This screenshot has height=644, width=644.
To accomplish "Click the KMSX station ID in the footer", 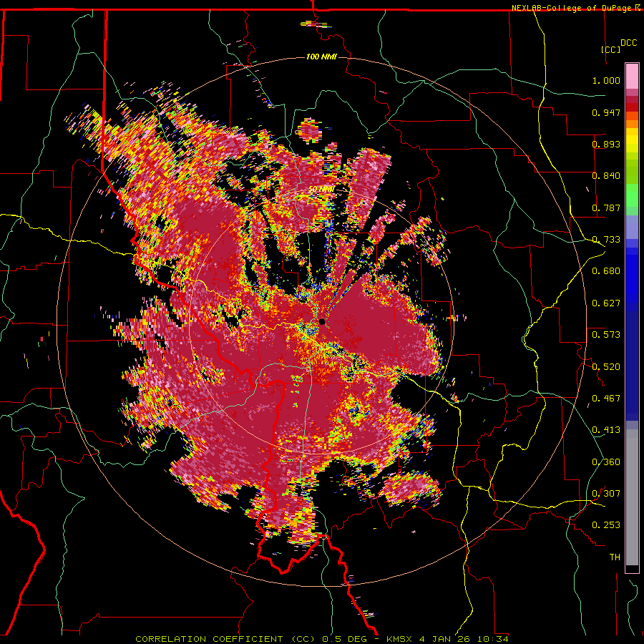I will (400, 639).
